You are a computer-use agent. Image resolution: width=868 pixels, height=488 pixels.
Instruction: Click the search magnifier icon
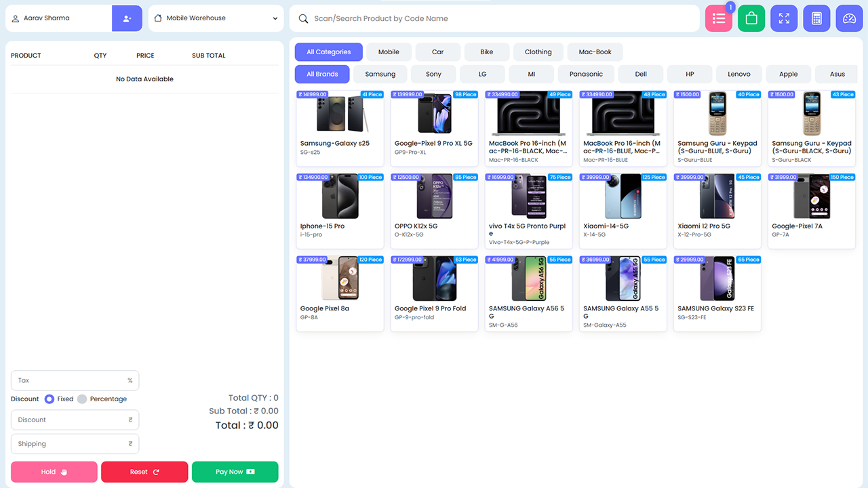tap(303, 18)
